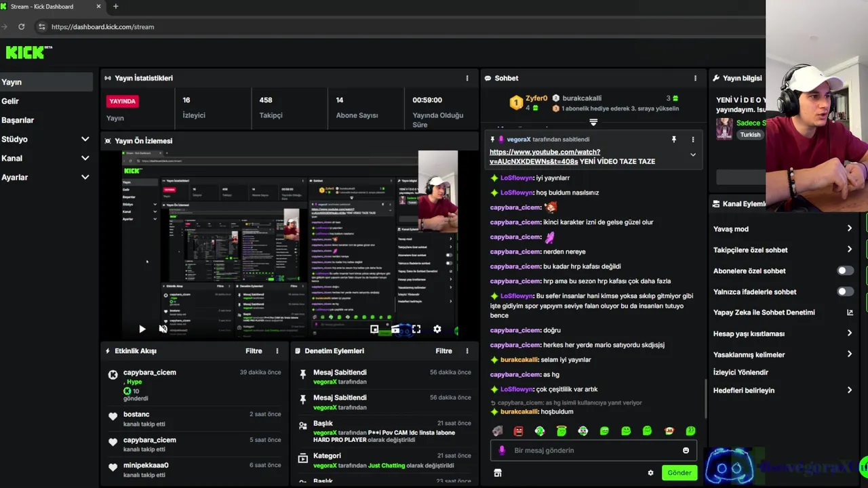Open a new browser tab
The image size is (868, 488).
click(115, 7)
